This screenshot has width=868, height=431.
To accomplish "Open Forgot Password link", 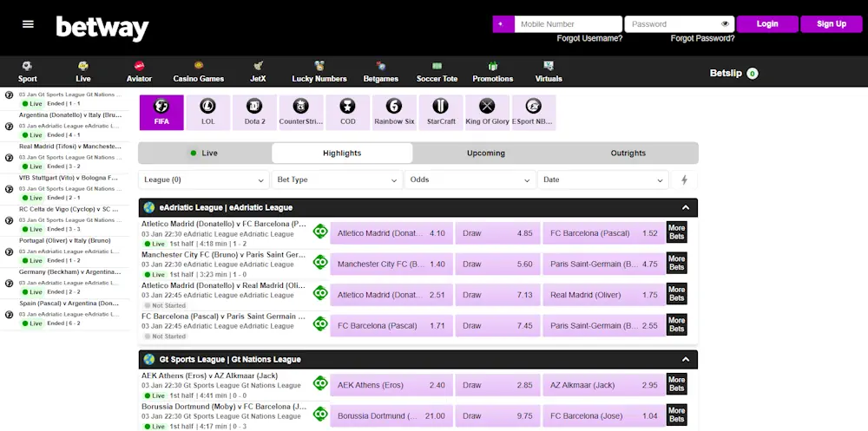I will pos(702,38).
